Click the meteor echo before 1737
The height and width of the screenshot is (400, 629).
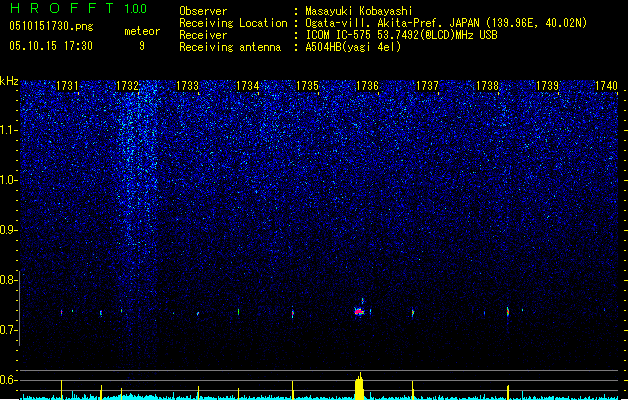[x=413, y=313]
